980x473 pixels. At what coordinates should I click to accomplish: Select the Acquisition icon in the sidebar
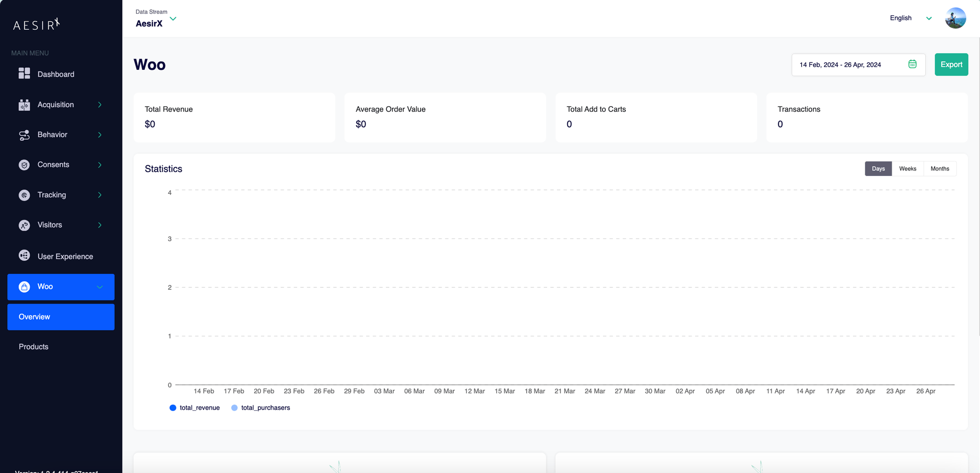24,104
